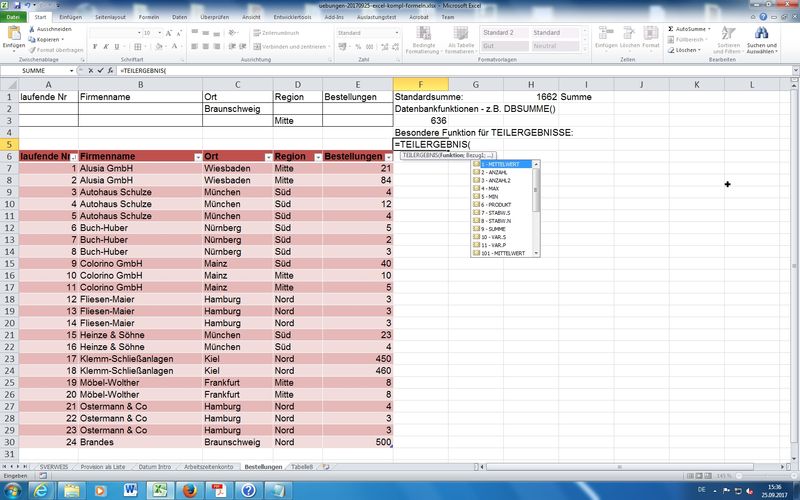Click cell C2 containing Braunschweig
This screenshot has width=800, height=500.
pos(237,108)
